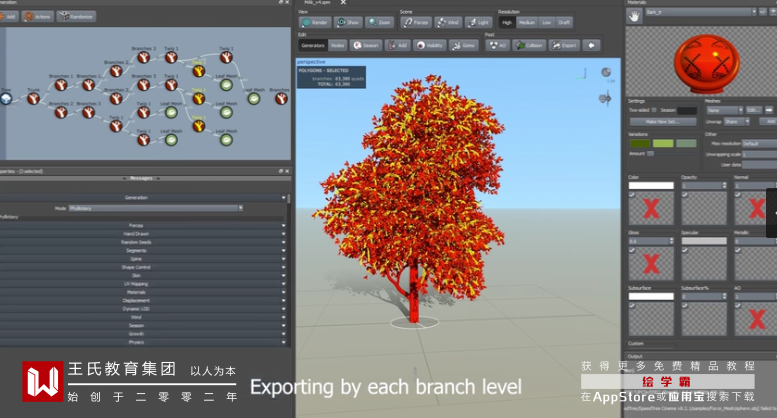Click the viewport camera orbit sphere icon

click(x=606, y=72)
